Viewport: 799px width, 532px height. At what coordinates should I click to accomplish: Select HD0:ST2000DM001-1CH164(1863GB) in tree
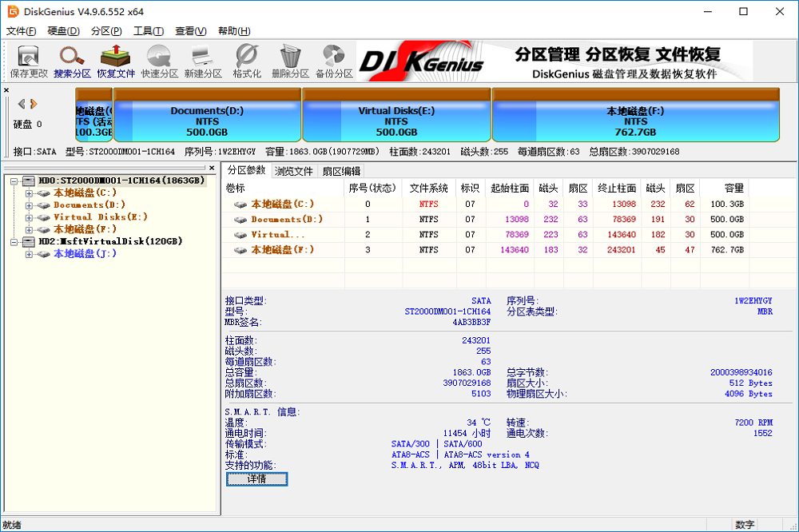pyautogui.click(x=121, y=181)
